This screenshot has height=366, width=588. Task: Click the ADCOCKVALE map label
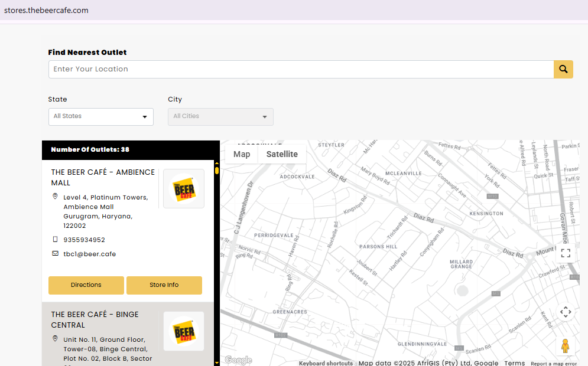297,177
